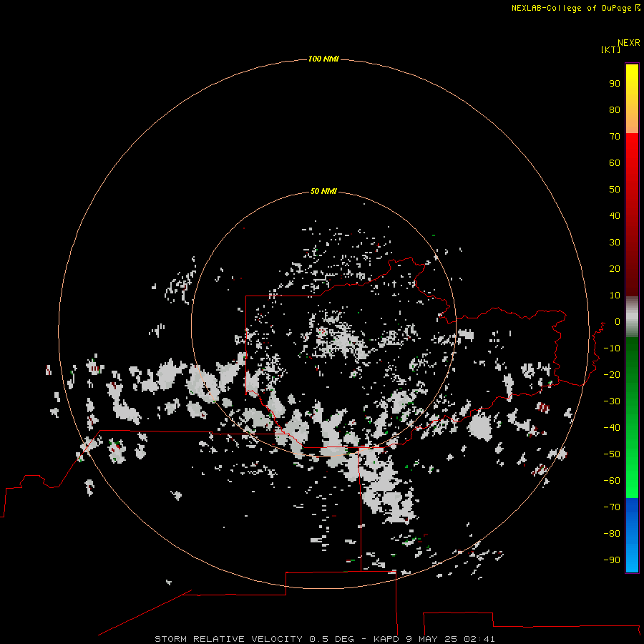
Task: Click the 40 value on velocity scale
Action: (x=615, y=216)
